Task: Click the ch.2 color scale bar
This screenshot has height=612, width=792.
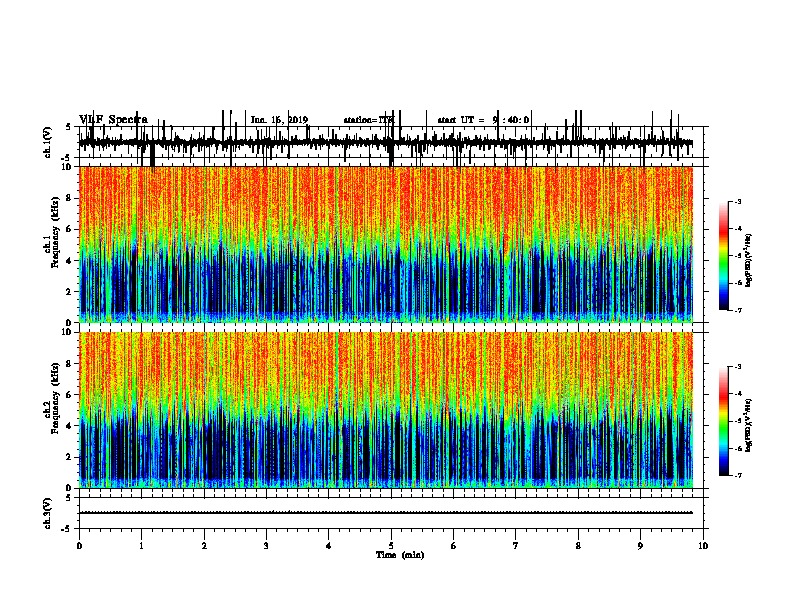Action: point(724,421)
